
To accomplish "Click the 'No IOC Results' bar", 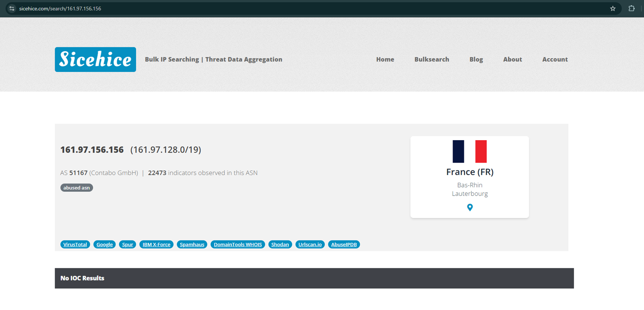I will 314,278.
